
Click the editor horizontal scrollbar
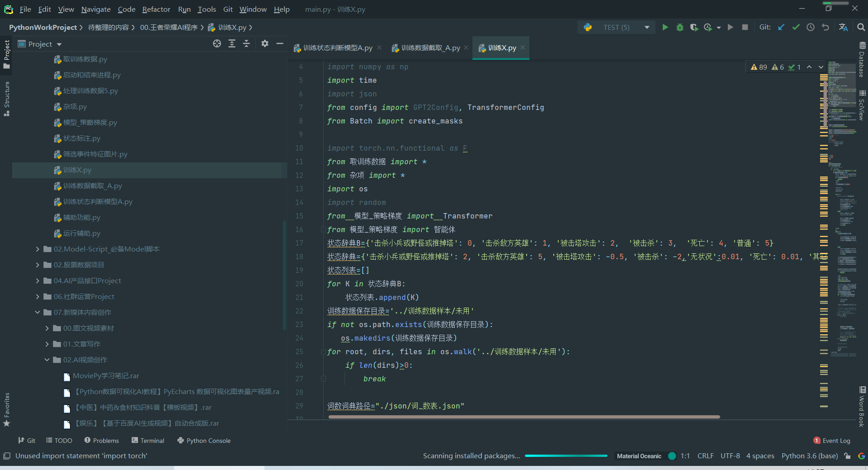point(524,417)
